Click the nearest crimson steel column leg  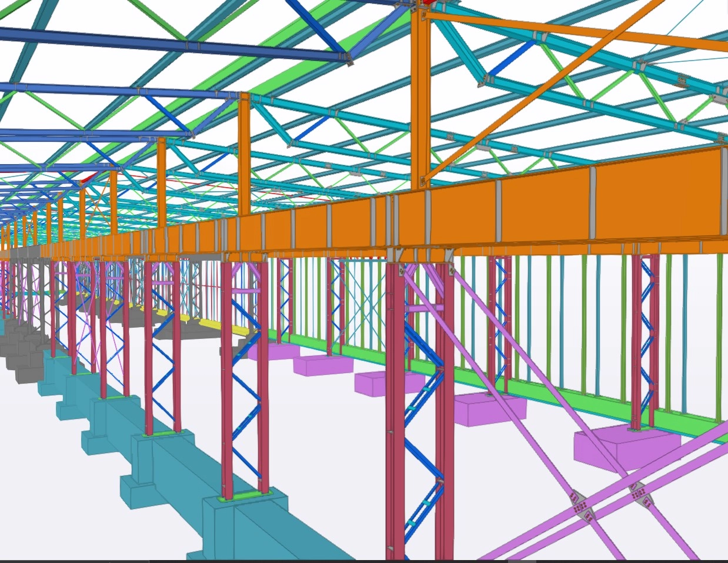395,412
